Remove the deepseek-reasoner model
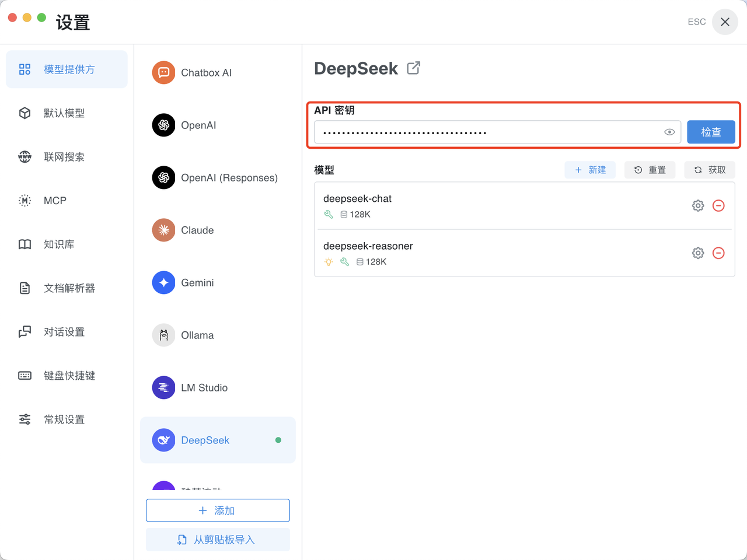The image size is (747, 560). (x=718, y=253)
